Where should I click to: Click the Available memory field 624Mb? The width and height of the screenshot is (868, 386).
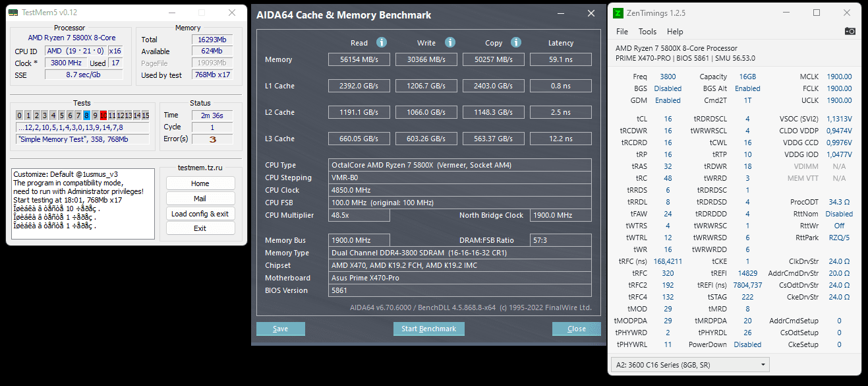[x=212, y=51]
